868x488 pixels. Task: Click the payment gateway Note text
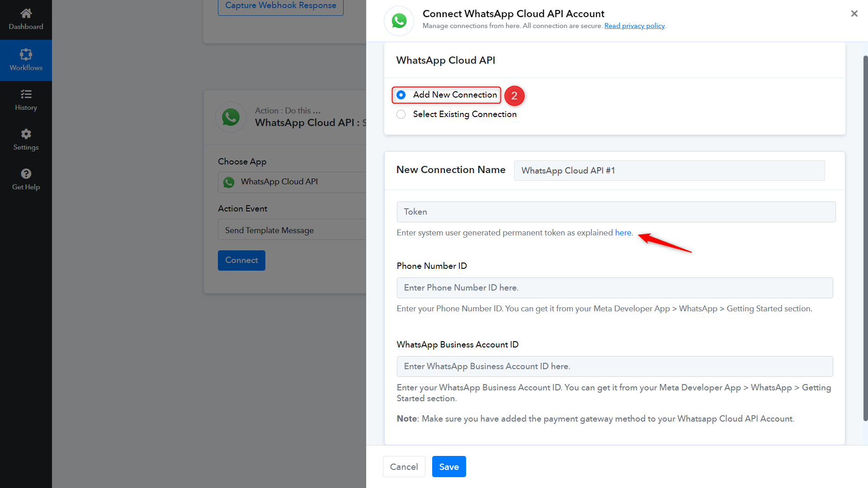click(595, 419)
